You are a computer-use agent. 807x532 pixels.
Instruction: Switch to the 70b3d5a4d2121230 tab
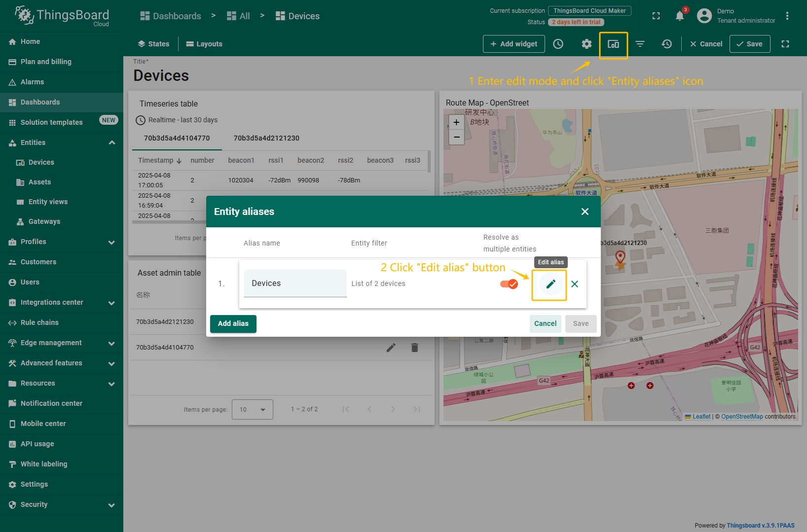click(266, 139)
